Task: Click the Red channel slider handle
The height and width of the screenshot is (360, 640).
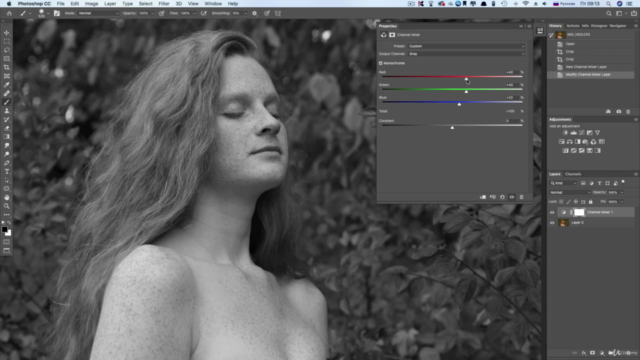Action: [x=466, y=79]
